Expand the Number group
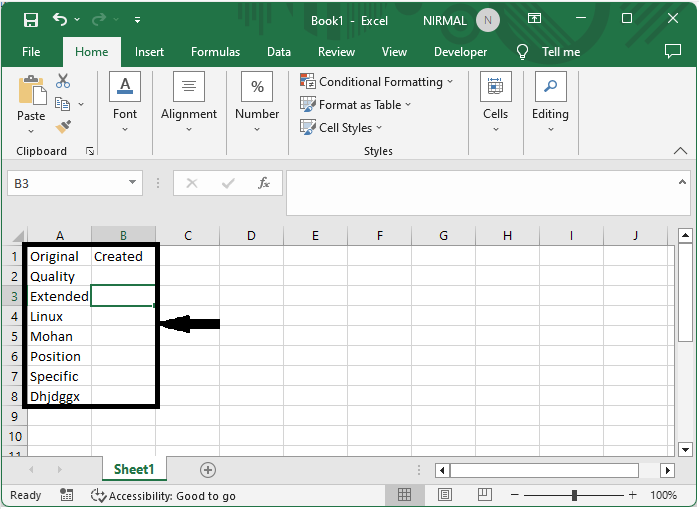 point(257,103)
